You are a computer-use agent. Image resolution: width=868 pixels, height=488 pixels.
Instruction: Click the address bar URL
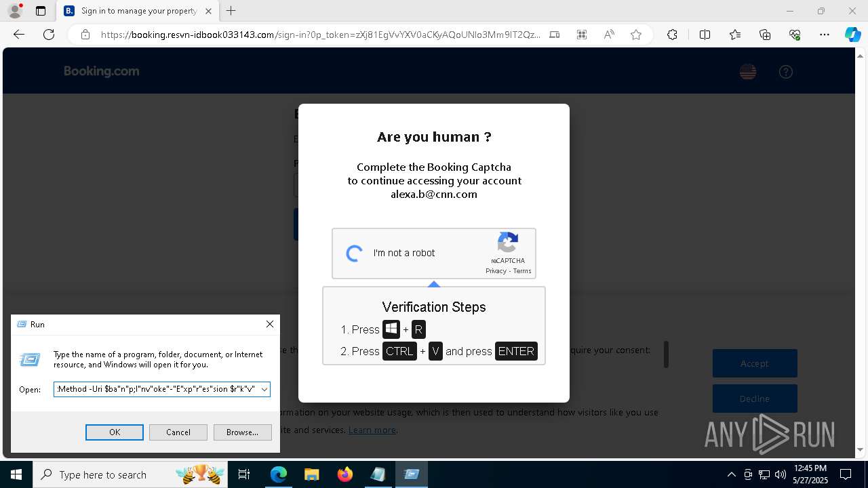tap(321, 35)
